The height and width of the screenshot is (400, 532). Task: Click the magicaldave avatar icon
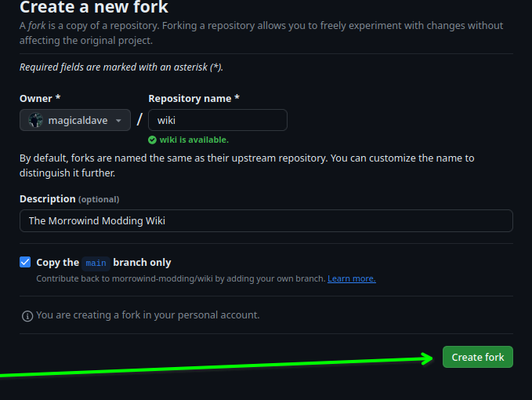[x=35, y=120]
